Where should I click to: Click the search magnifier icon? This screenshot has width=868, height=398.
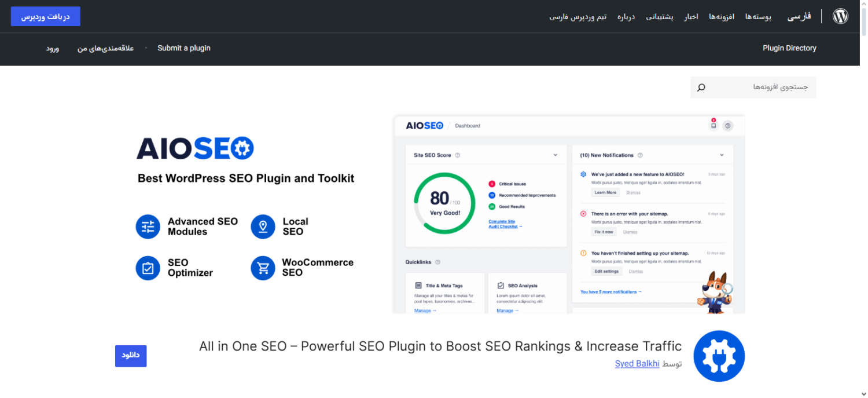pos(701,87)
